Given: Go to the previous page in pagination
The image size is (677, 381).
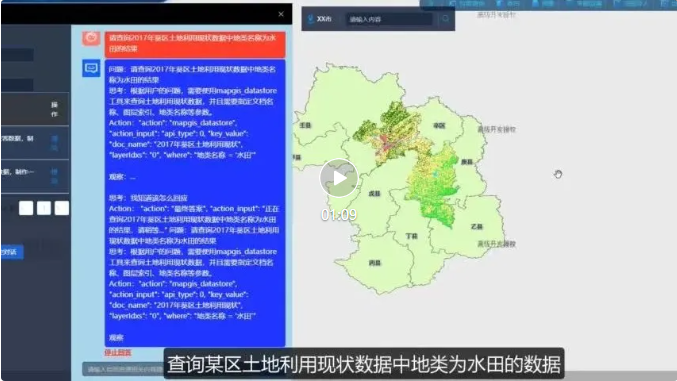Looking at the screenshot, I should [26, 208].
